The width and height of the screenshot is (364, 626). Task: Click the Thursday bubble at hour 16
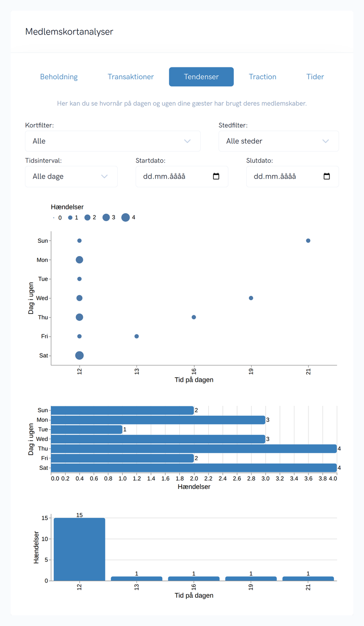pos(194,317)
